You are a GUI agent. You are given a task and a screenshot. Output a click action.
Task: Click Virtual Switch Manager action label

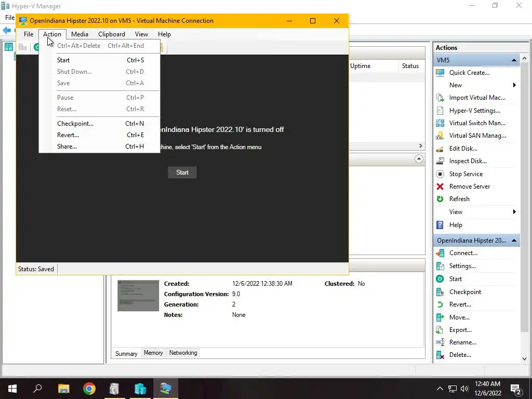click(x=477, y=123)
